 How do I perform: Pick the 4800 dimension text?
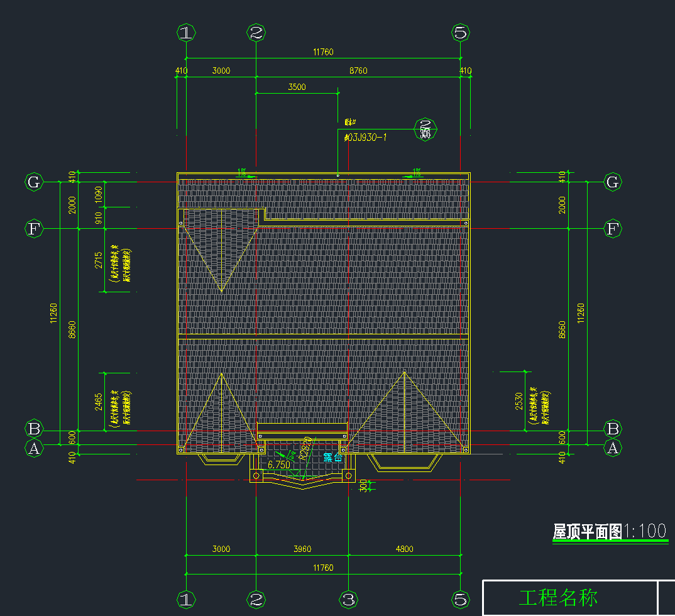[x=404, y=549]
